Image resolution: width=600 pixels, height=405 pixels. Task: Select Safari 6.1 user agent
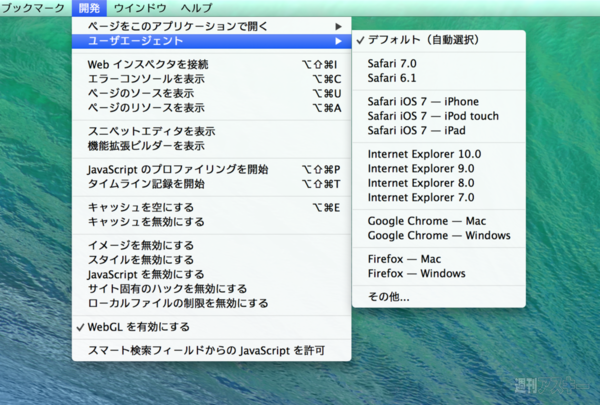click(x=439, y=78)
